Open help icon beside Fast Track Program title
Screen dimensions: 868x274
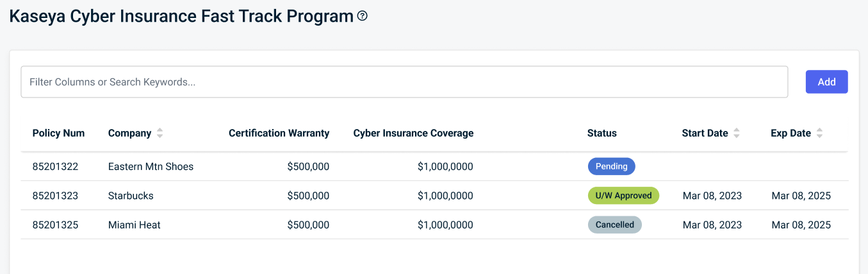[x=363, y=16]
